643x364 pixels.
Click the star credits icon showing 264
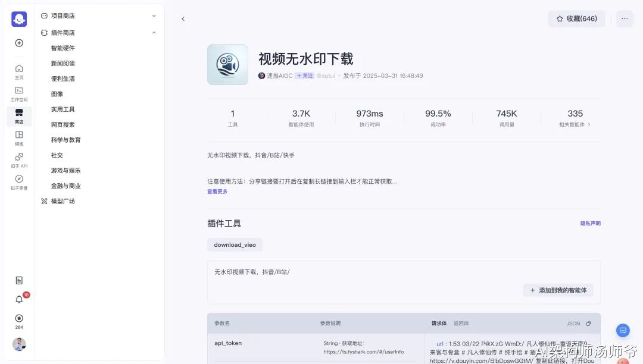click(19, 318)
